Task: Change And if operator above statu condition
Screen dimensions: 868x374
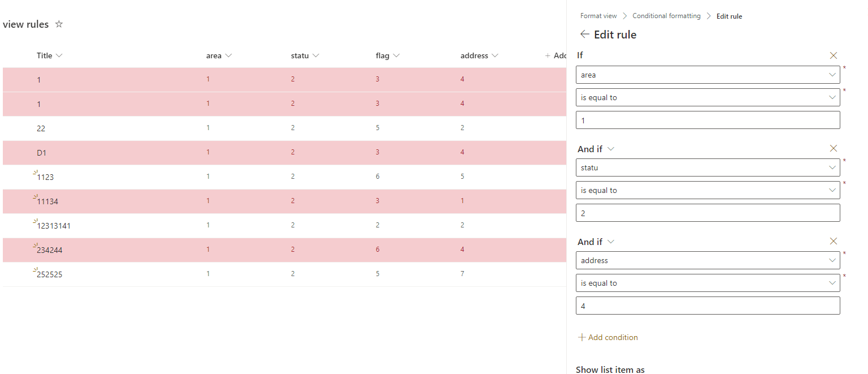Action: [x=596, y=149]
